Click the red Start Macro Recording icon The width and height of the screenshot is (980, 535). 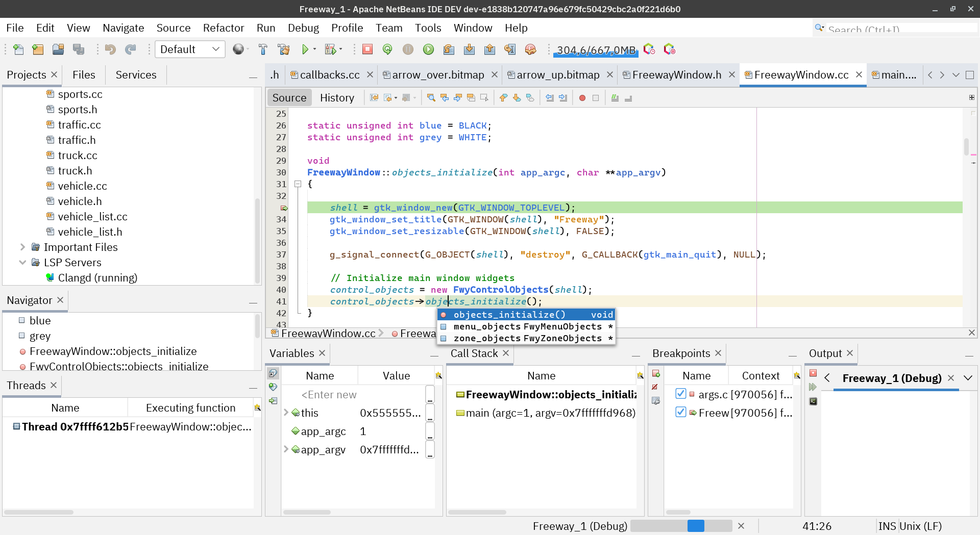[x=582, y=98]
